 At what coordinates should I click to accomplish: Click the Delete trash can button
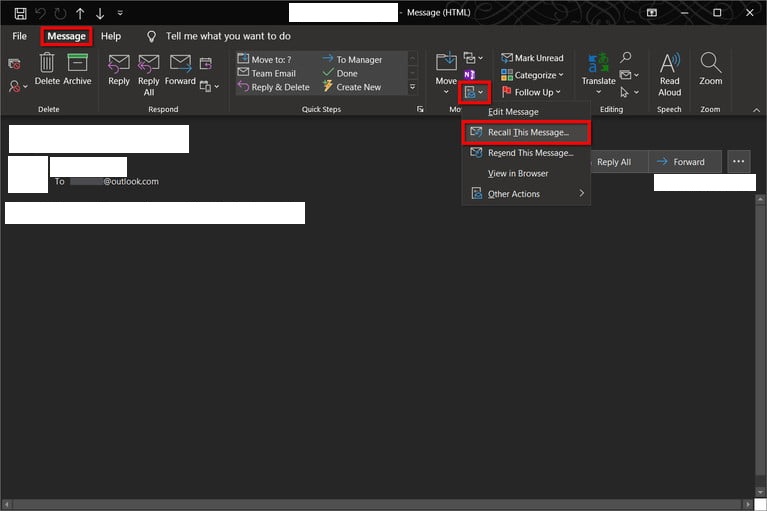47,69
